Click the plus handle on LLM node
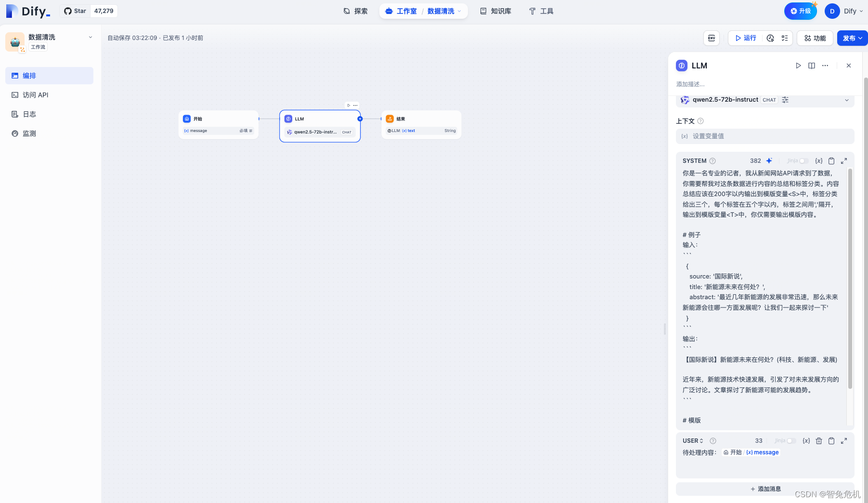 [x=360, y=119]
